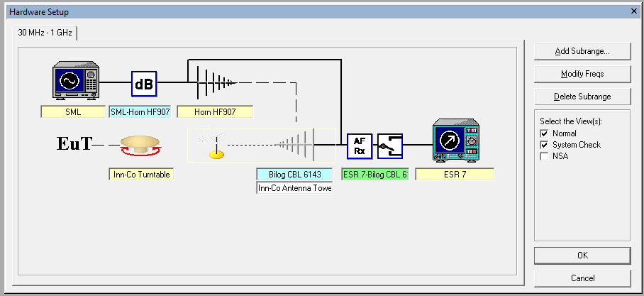Select the Bilog receive antenna icon
The image size is (644, 296).
tap(297, 144)
